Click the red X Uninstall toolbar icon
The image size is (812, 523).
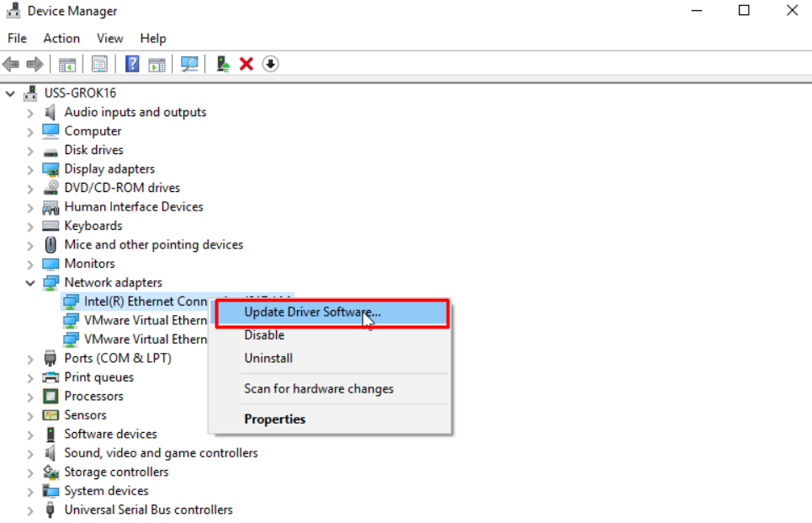247,64
